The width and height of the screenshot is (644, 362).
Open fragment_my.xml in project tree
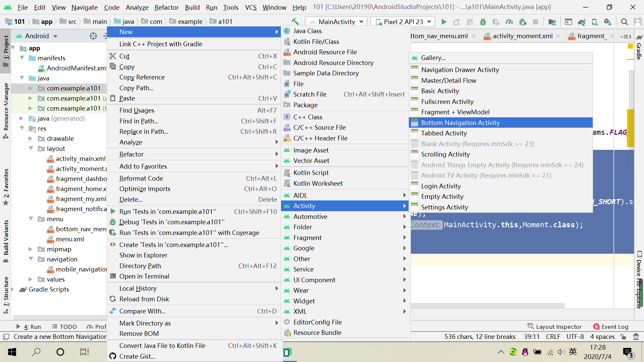coord(81,199)
